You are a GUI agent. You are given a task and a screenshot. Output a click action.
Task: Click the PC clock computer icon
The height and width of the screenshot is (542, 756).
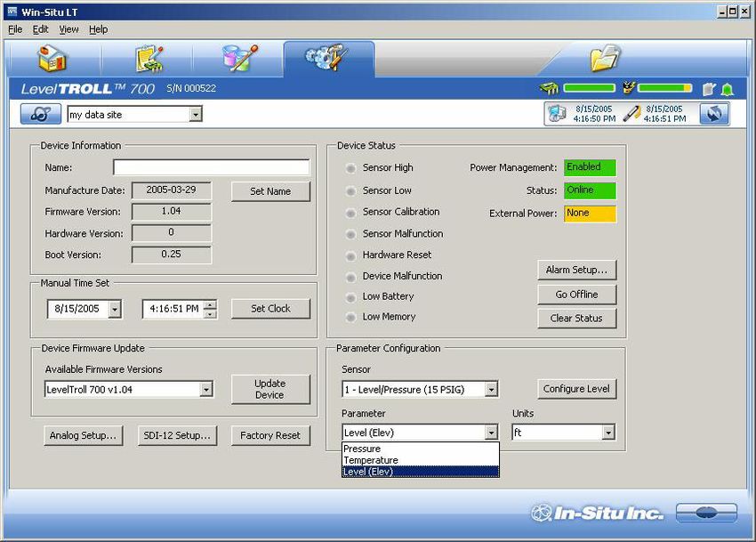[x=557, y=114]
